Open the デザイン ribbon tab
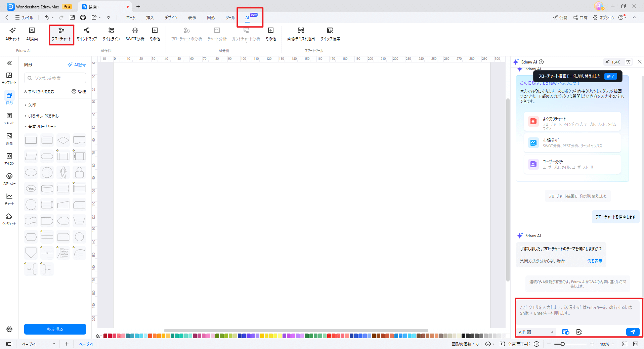The width and height of the screenshot is (644, 349). [171, 17]
